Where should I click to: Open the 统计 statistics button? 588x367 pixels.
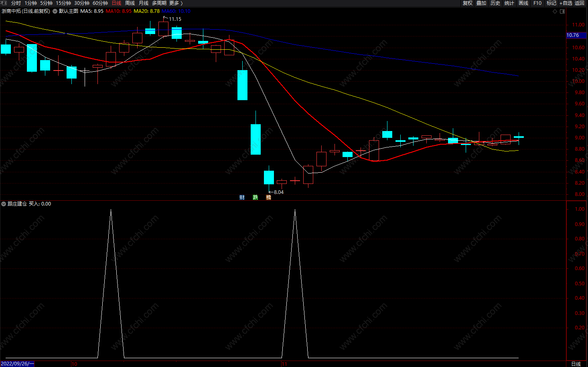coord(509,3)
